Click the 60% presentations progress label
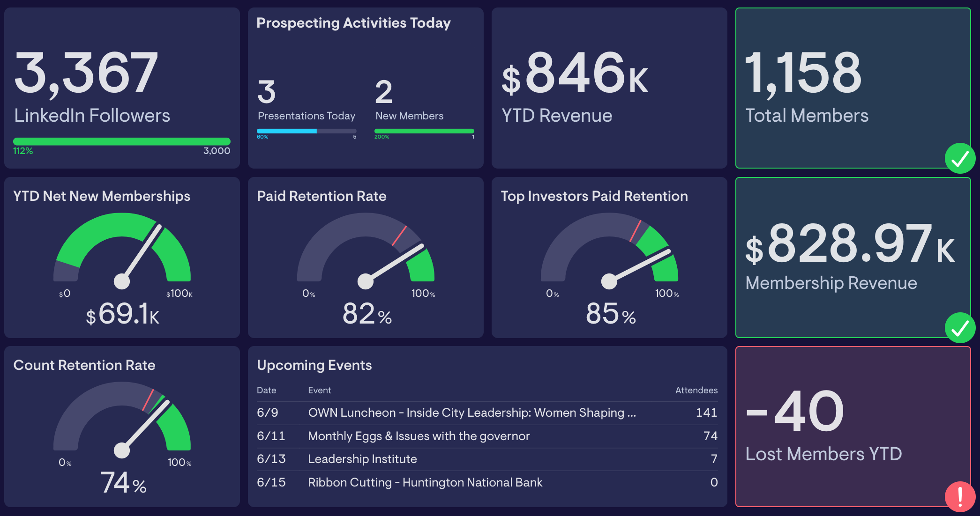980x516 pixels. click(262, 137)
